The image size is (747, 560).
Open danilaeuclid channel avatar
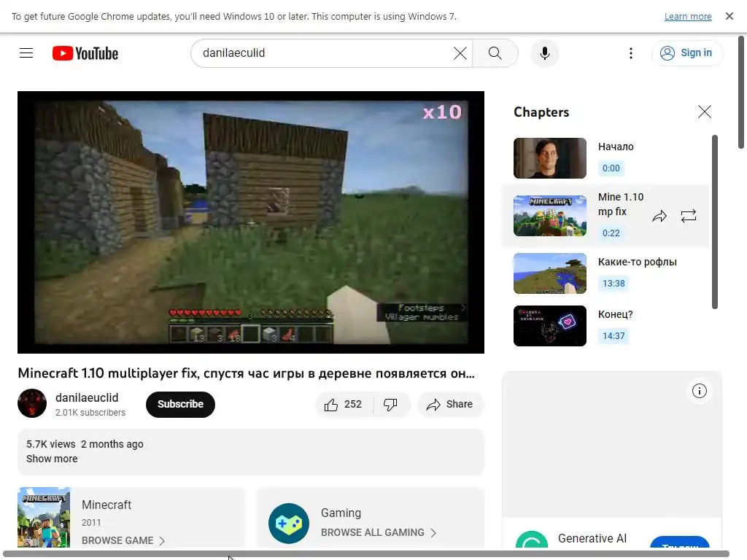[32, 403]
